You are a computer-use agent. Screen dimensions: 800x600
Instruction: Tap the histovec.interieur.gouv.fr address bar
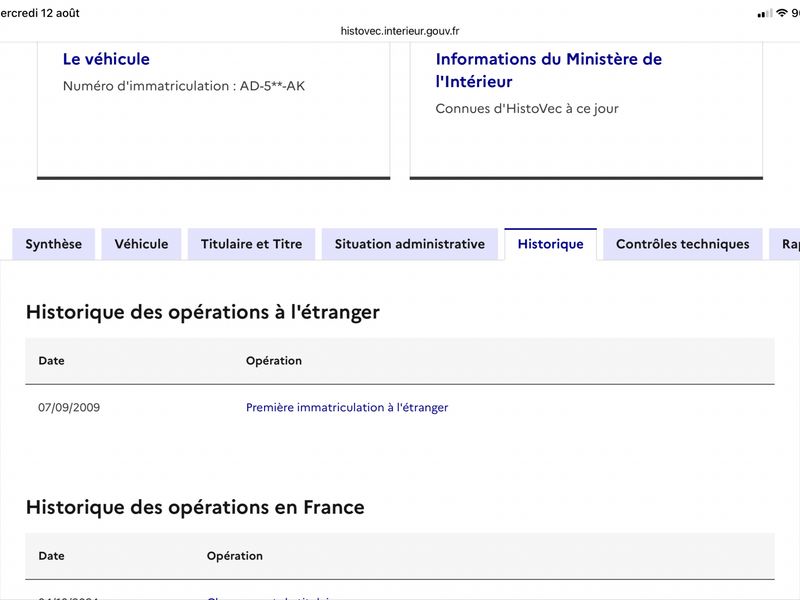click(x=400, y=31)
